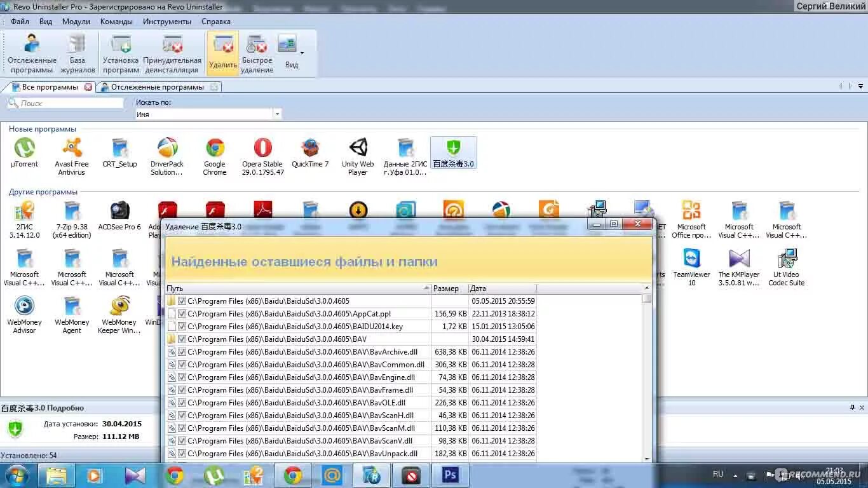Open the Команды menu
The width and height of the screenshot is (868, 488).
pos(116,22)
